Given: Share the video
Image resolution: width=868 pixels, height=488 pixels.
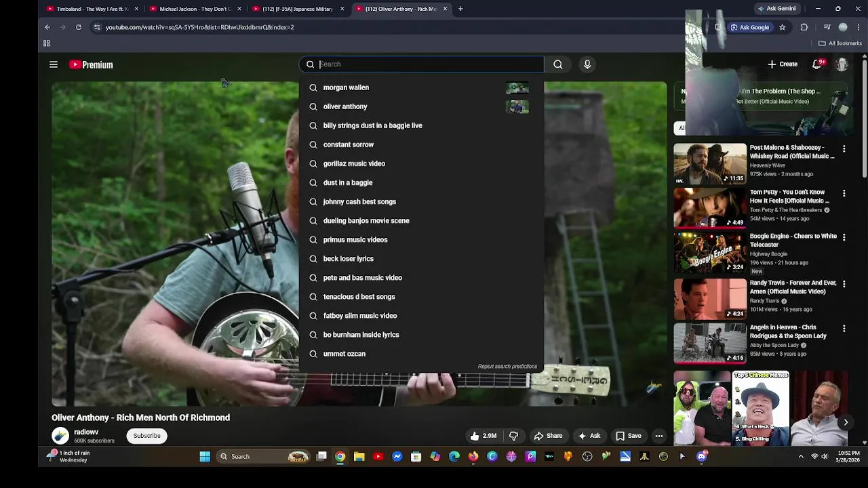Looking at the screenshot, I should (548, 436).
